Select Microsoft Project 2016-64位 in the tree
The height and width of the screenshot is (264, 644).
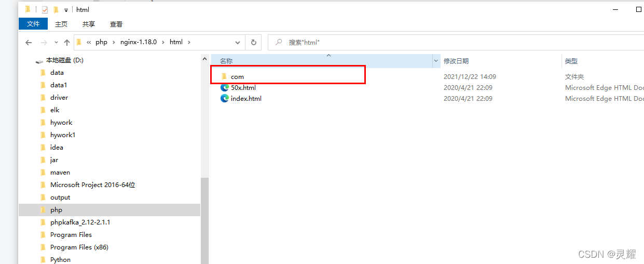92,184
